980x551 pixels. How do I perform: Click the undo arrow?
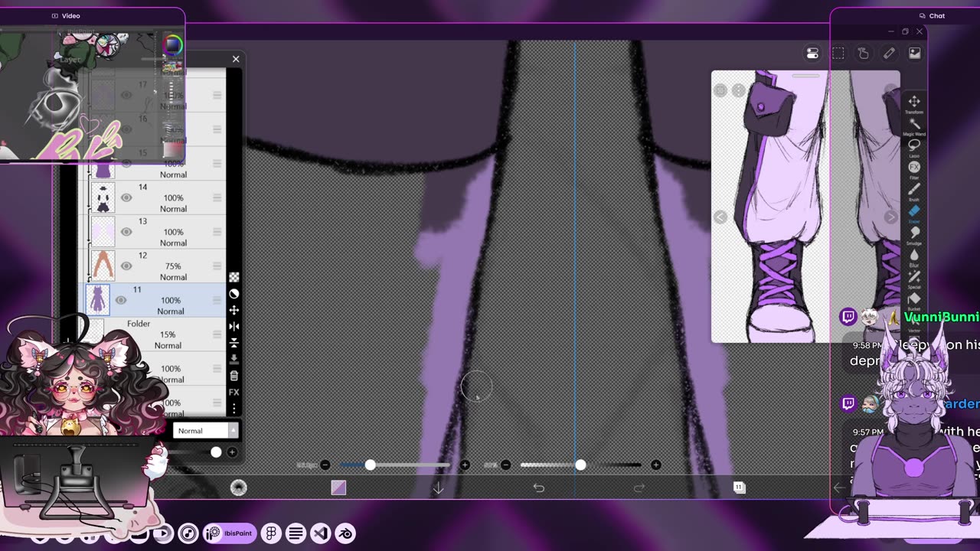pos(539,487)
